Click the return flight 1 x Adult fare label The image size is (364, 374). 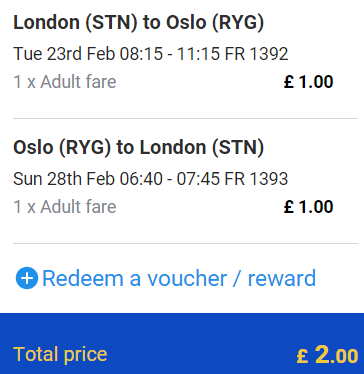(65, 207)
